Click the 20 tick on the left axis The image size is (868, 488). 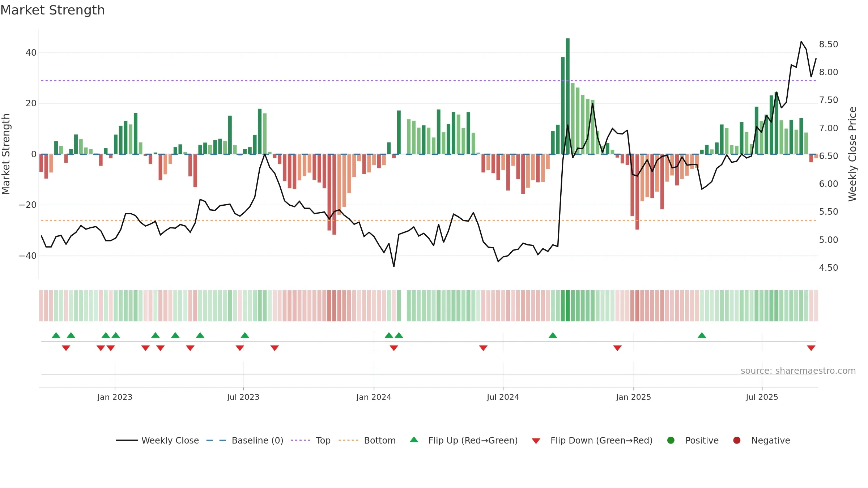[x=31, y=103]
